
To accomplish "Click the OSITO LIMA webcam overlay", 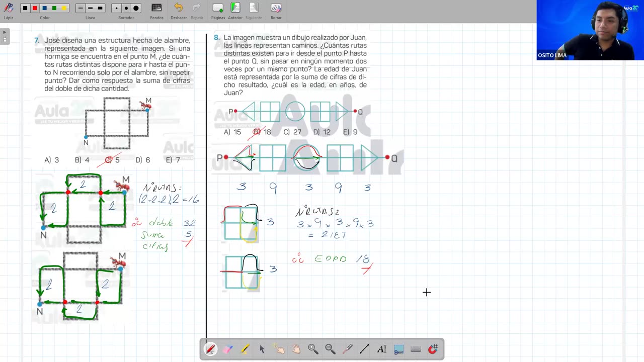I will (590, 30).
